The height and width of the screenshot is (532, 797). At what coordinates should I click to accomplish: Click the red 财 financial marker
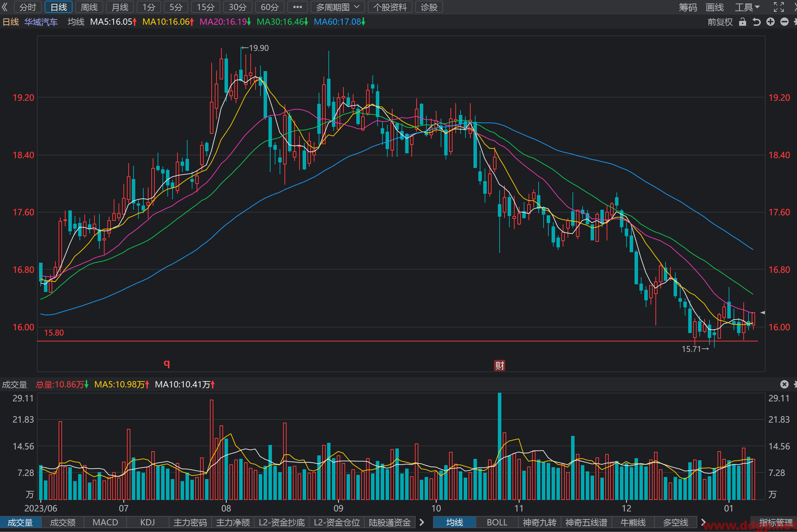500,365
